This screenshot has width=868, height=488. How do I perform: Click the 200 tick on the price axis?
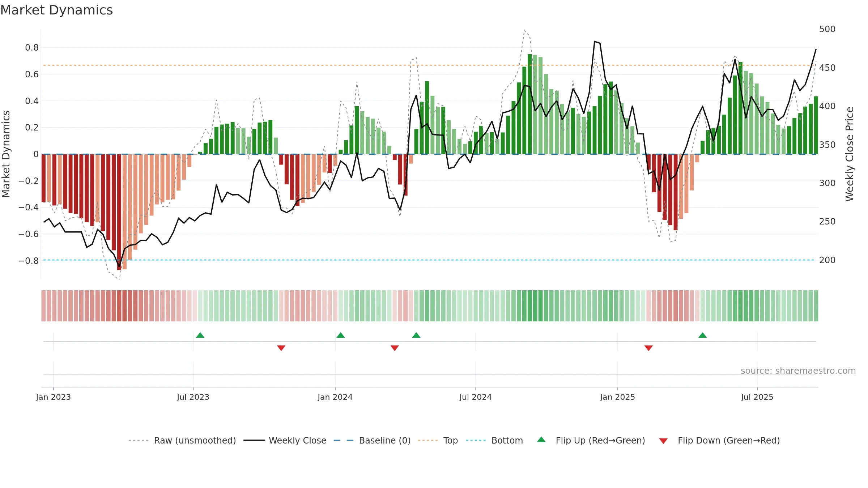click(827, 260)
